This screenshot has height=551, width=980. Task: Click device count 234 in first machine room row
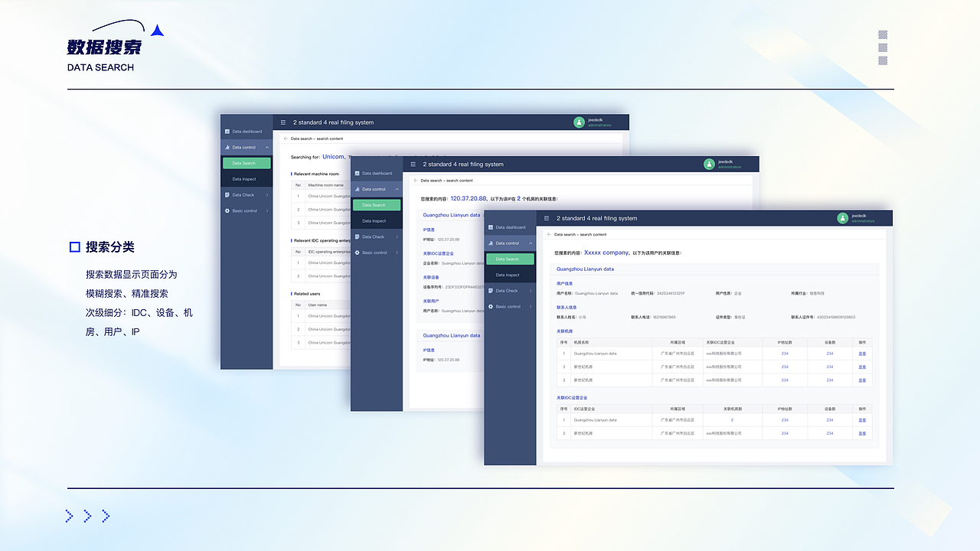[830, 354]
